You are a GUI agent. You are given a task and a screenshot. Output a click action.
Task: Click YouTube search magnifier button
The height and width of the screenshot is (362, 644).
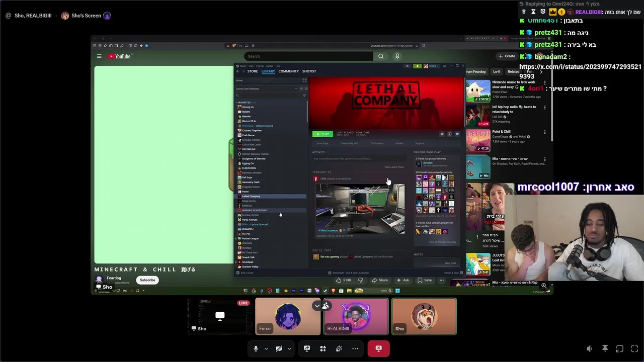(381, 56)
